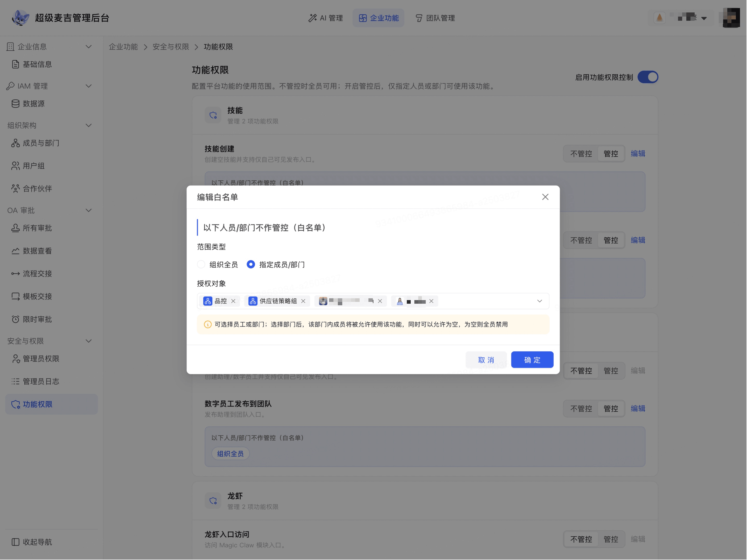
Task: Click the 确定 button
Action: (532, 360)
